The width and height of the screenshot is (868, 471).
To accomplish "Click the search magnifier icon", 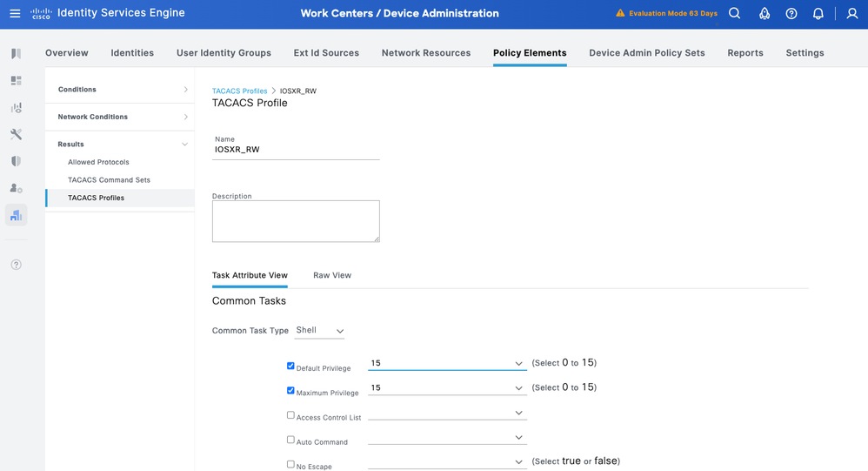I will tap(735, 13).
